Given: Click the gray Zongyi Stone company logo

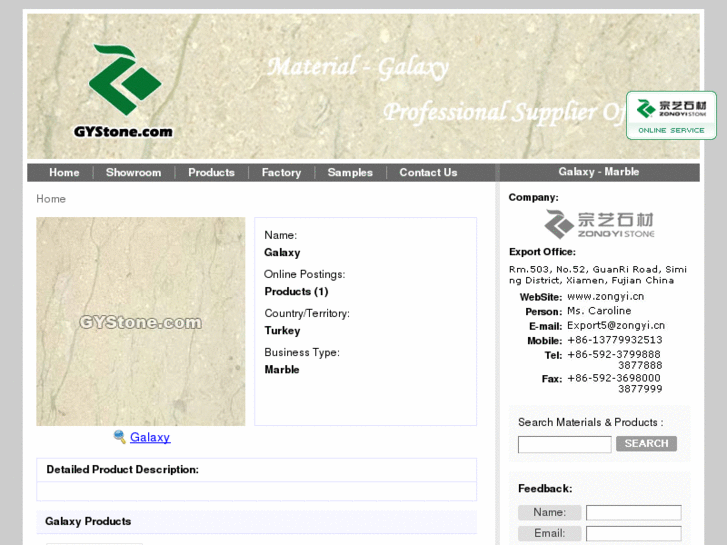Looking at the screenshot, I should coord(599,224).
